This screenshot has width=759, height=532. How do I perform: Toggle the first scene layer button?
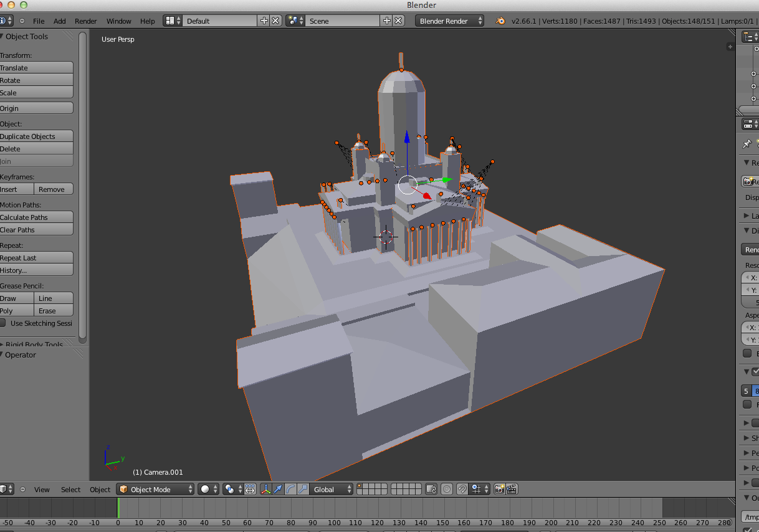click(360, 487)
